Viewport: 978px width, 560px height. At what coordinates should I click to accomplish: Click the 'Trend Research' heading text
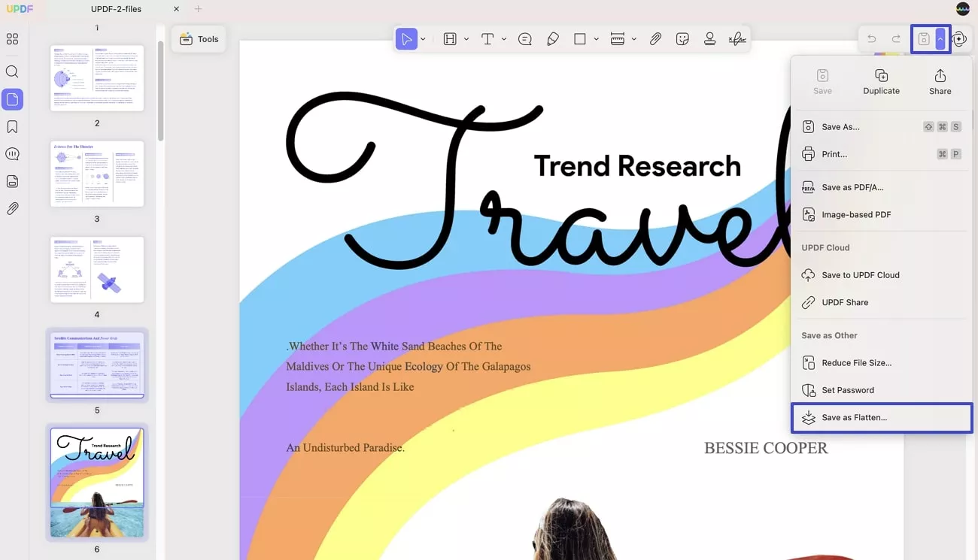(x=637, y=166)
